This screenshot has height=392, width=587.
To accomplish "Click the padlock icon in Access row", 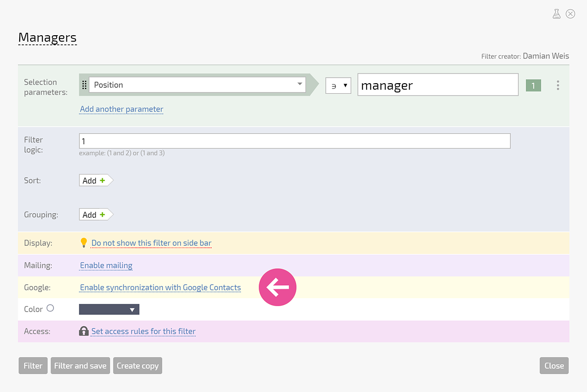I will click(x=84, y=331).
